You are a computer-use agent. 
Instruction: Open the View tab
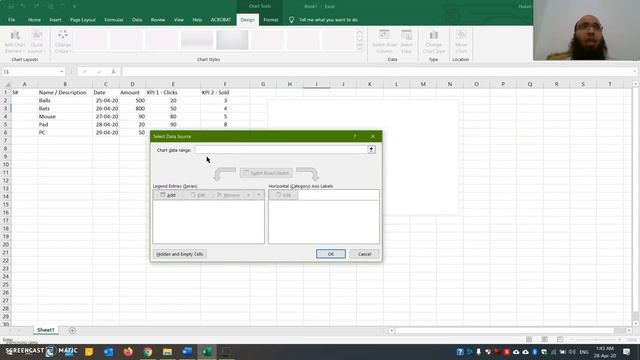tap(179, 20)
